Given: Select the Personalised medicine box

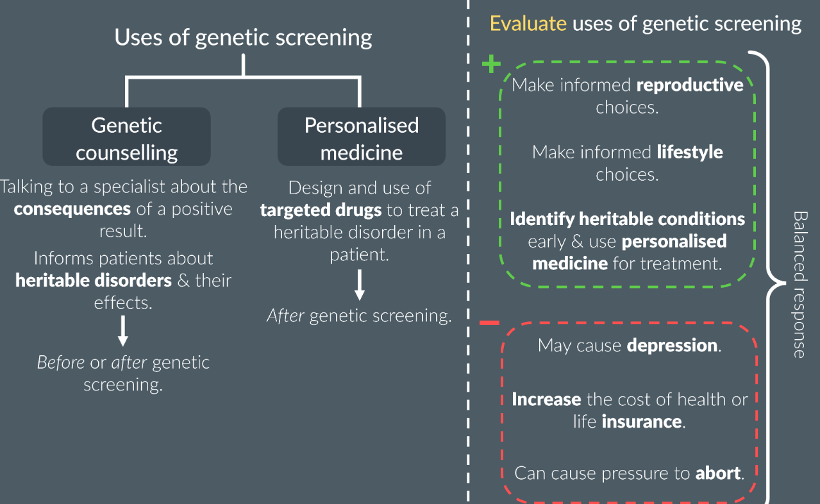Looking at the screenshot, I should coord(361,138).
